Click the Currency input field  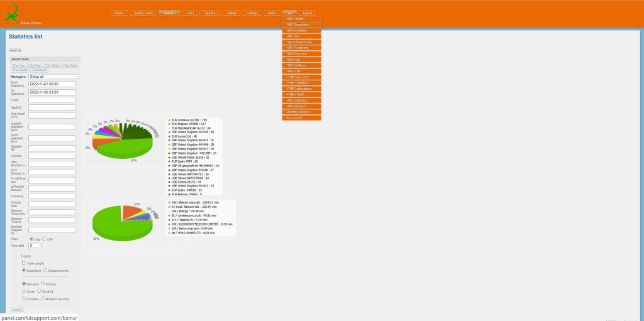[52, 196]
